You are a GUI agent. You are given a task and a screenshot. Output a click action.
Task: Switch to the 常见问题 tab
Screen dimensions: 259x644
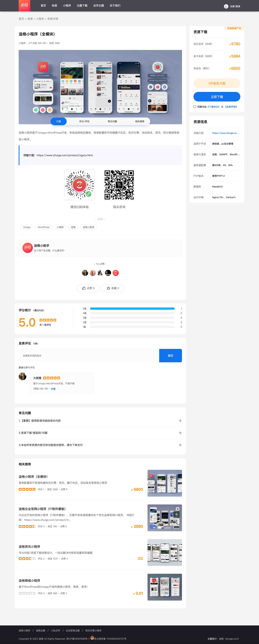tap(112, 121)
